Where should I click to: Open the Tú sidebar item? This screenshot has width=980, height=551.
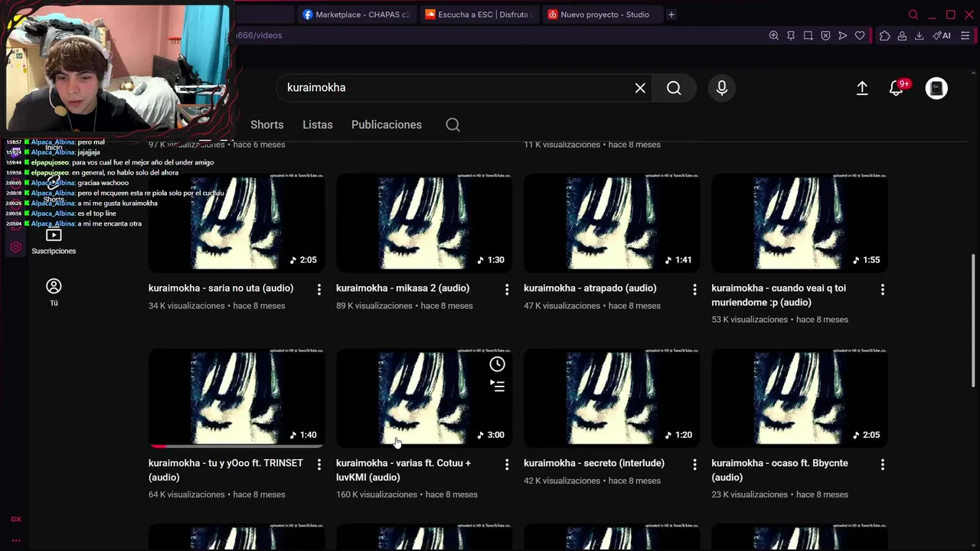coord(54,292)
